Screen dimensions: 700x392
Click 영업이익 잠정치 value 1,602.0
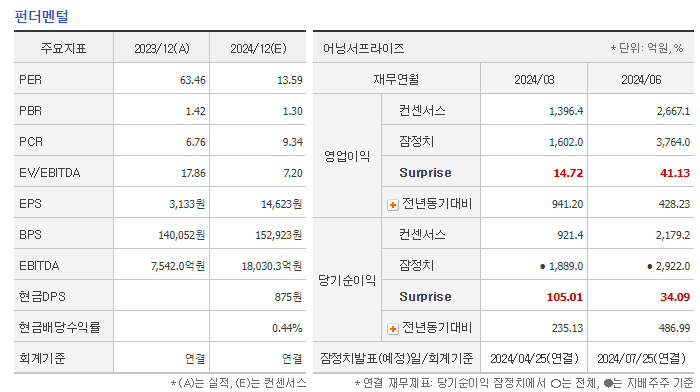[x=566, y=142]
